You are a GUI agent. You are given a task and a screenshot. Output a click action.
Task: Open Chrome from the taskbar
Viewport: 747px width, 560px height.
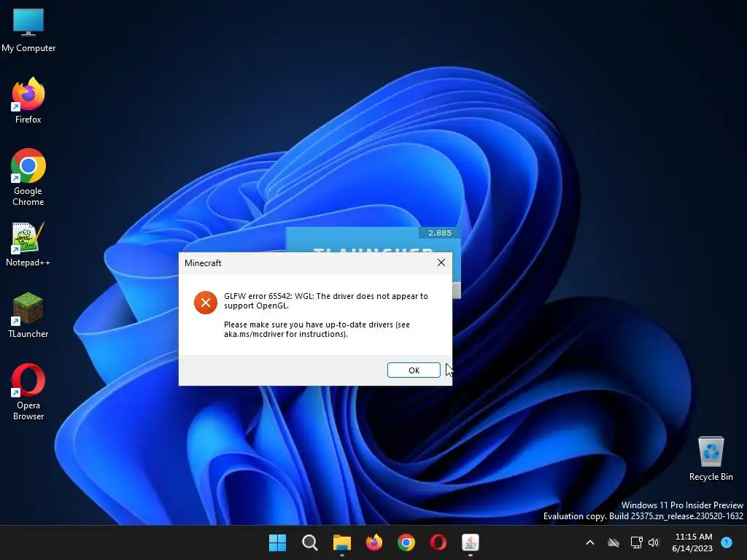(x=406, y=542)
